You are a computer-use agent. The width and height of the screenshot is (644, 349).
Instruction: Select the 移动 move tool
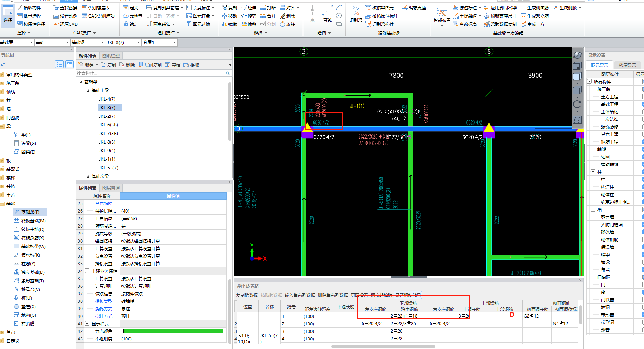(229, 16)
